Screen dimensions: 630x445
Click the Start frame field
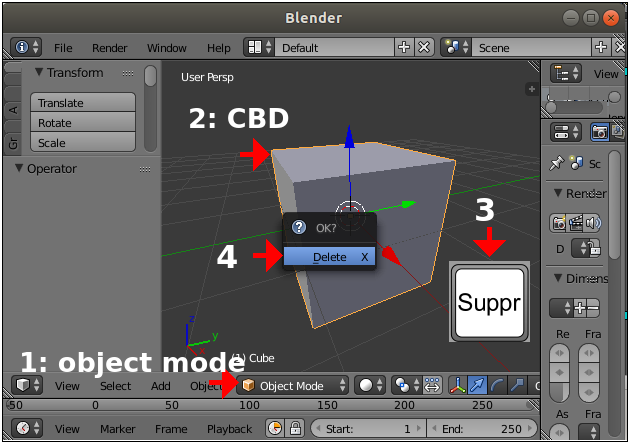pos(368,429)
